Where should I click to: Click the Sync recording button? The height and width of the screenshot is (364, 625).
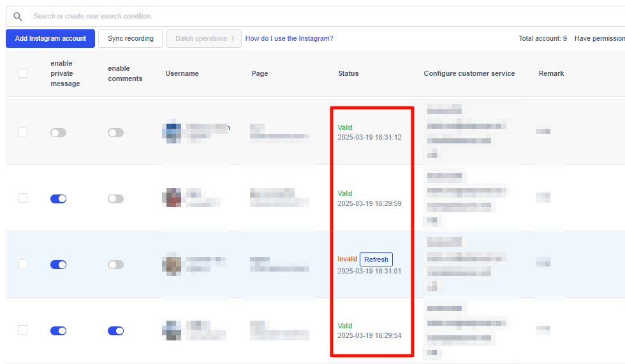[x=130, y=39]
